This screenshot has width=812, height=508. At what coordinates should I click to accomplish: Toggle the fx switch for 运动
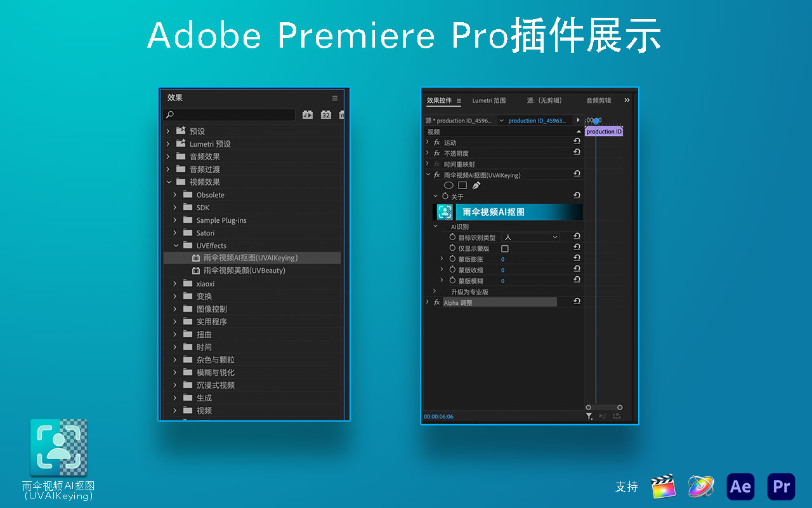click(x=436, y=142)
